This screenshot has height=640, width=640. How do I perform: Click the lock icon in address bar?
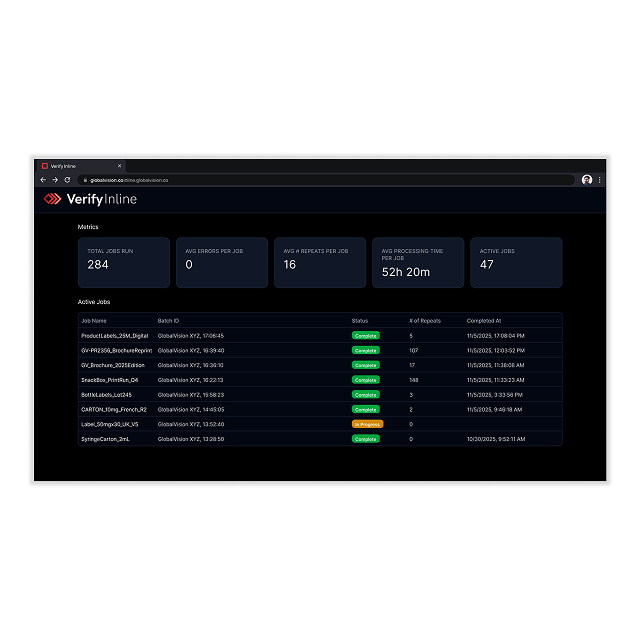85,180
